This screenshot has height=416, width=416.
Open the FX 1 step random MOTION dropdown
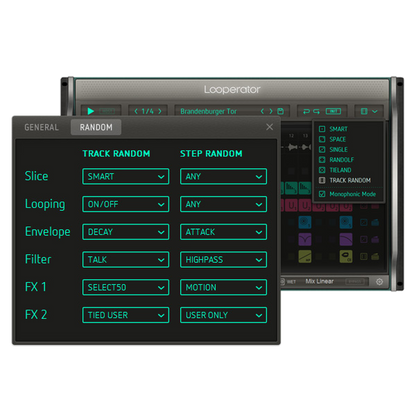click(223, 287)
